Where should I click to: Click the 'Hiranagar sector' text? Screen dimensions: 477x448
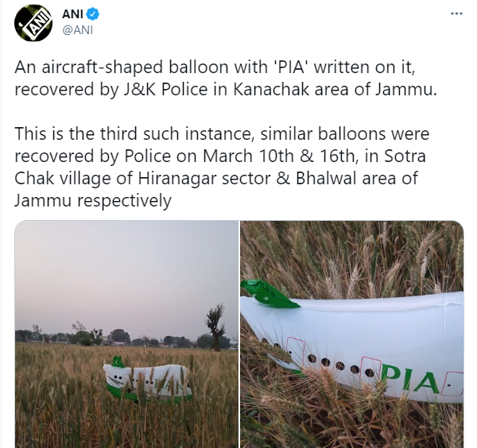click(x=204, y=179)
